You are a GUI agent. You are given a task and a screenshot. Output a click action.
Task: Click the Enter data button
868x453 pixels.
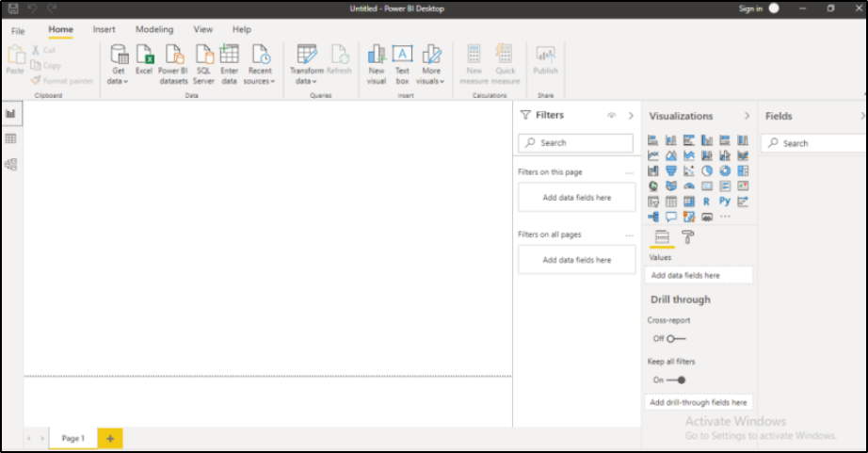(x=229, y=65)
